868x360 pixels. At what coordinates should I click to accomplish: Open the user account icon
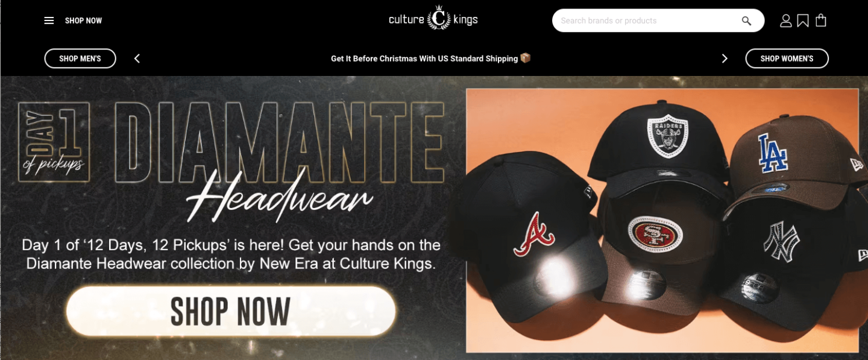pos(785,21)
